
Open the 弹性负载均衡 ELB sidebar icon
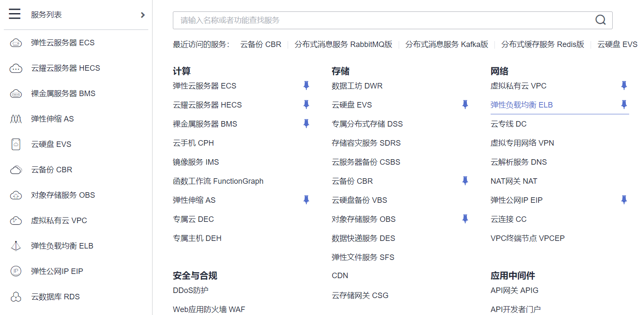[x=16, y=246]
